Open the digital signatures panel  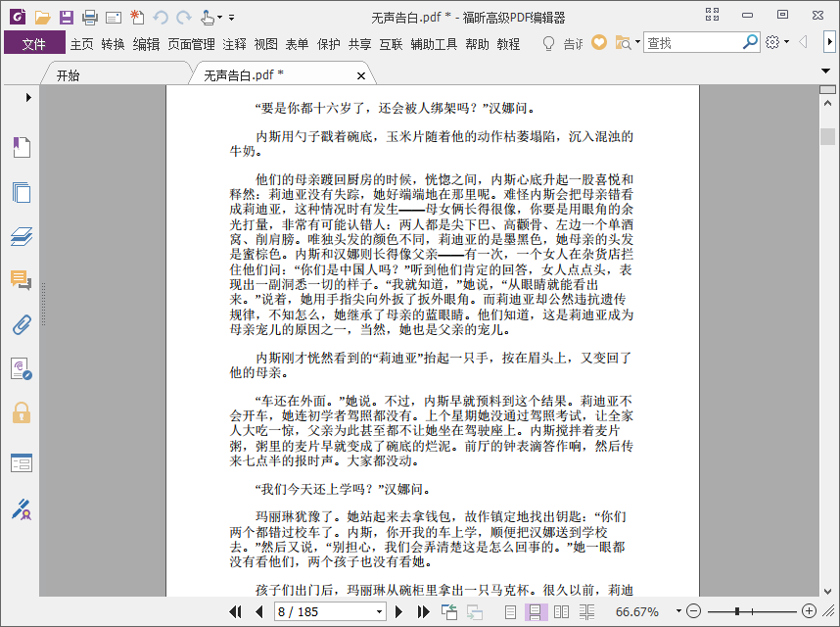22,369
